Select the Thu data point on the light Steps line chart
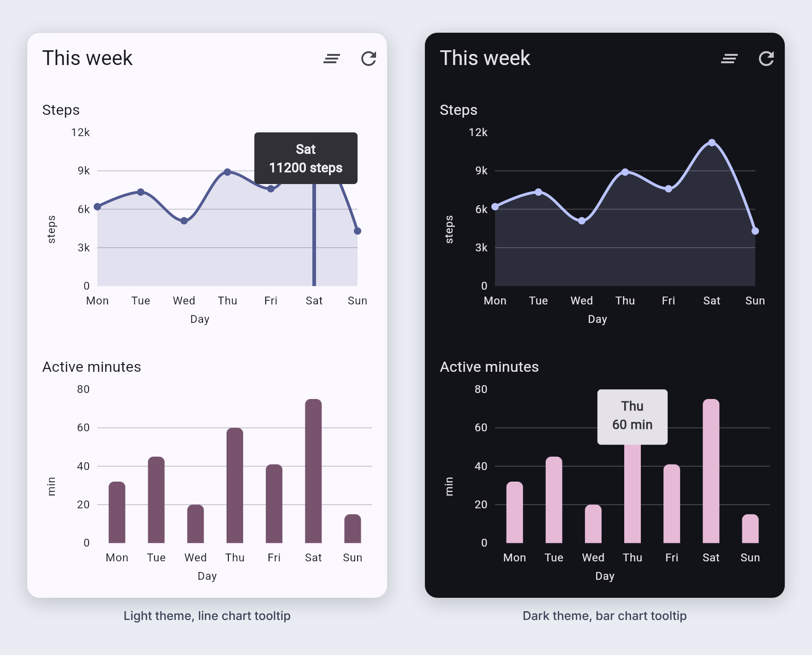The width and height of the screenshot is (812, 655). (227, 172)
